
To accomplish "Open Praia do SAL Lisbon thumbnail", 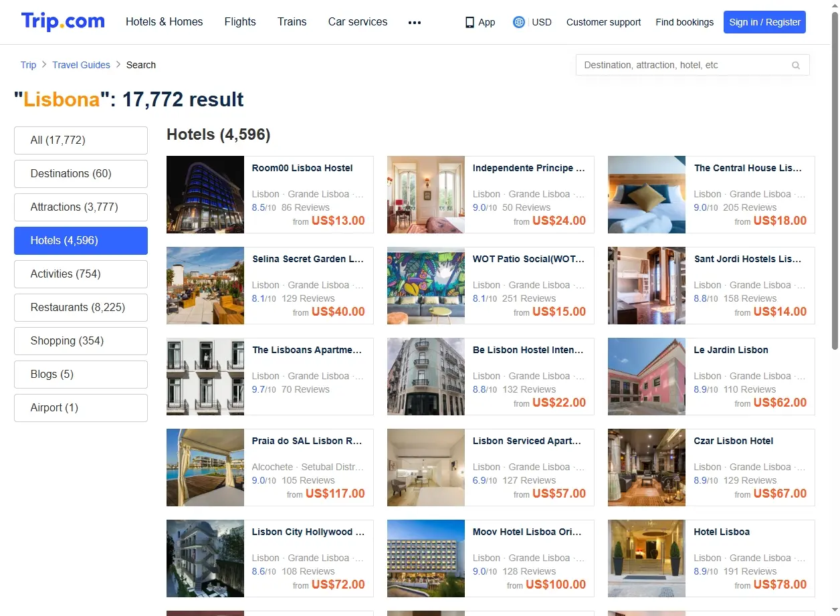I will pyautogui.click(x=205, y=468).
